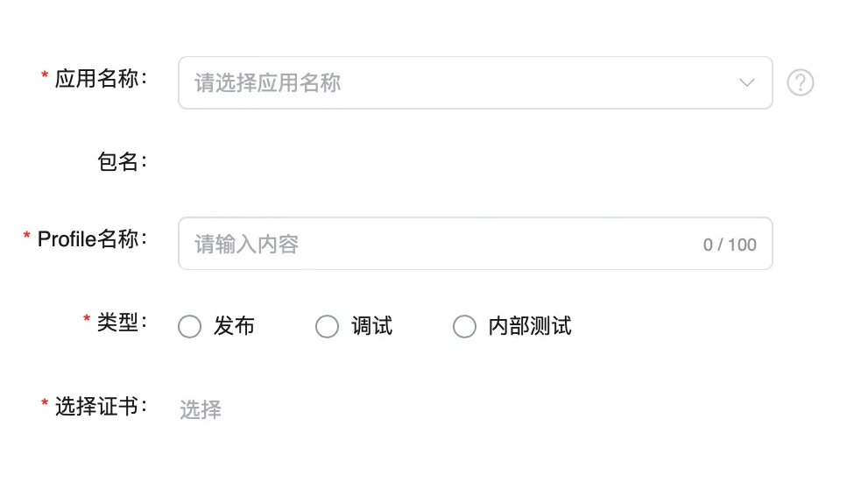This screenshot has width=868, height=483.
Task: Click the 内部测试 option label text
Action: click(530, 327)
